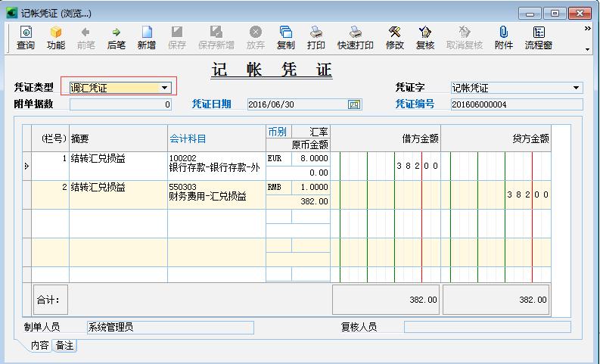Copy the voucher using 复制 icon

click(286, 38)
